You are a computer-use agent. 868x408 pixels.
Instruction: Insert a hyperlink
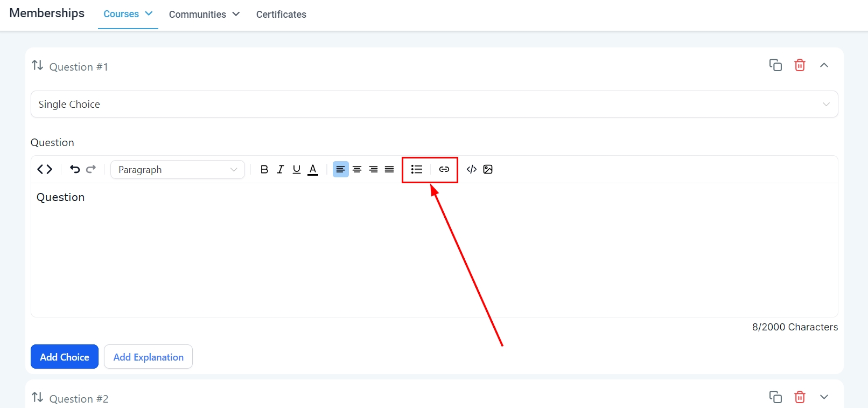pos(444,169)
